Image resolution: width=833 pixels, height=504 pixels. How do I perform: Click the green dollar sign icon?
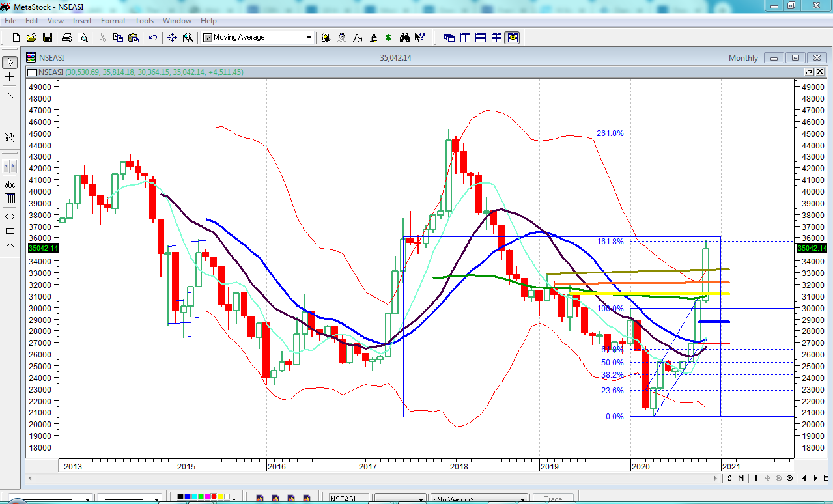[388, 38]
